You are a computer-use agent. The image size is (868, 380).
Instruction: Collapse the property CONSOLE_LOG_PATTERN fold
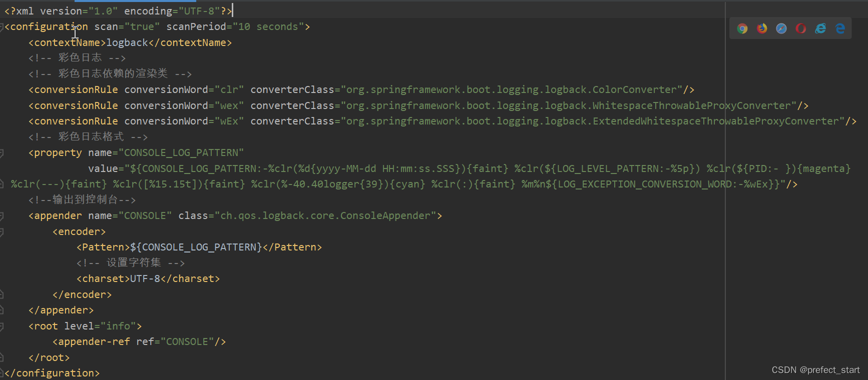pyautogui.click(x=2, y=153)
